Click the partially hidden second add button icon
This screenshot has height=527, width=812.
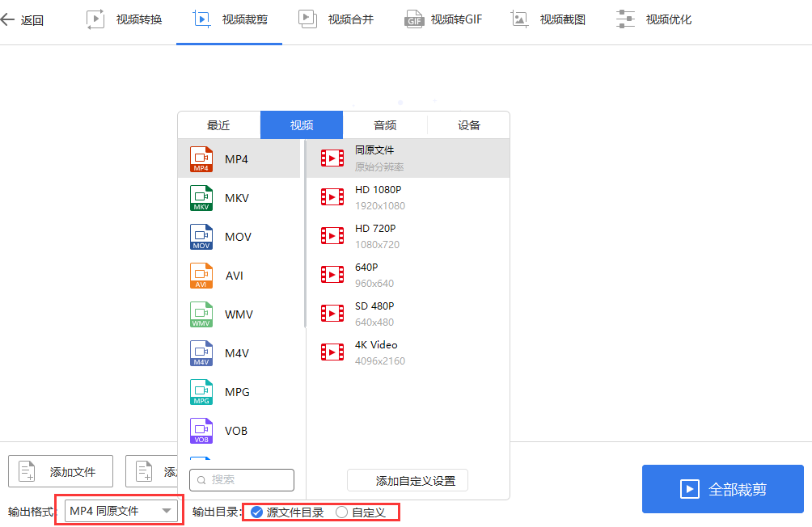point(144,471)
